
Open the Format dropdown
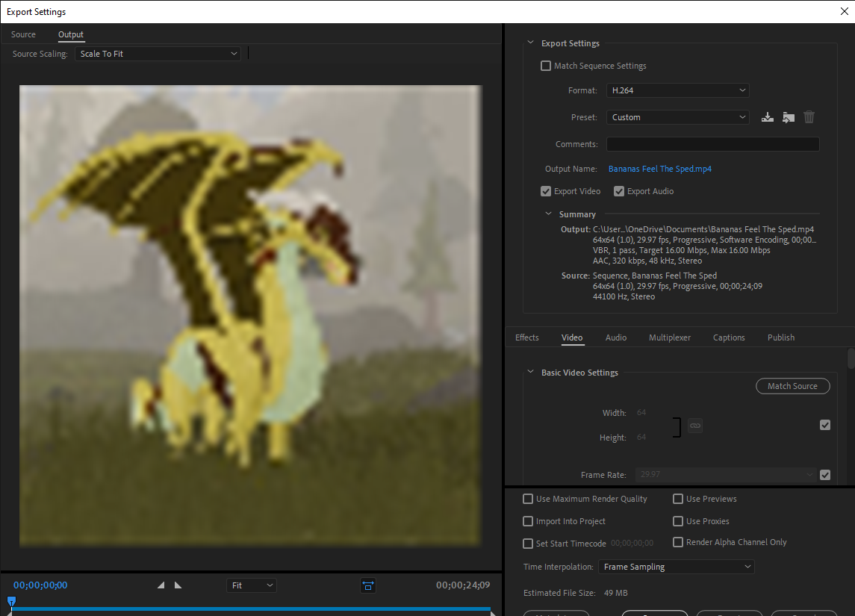click(677, 90)
